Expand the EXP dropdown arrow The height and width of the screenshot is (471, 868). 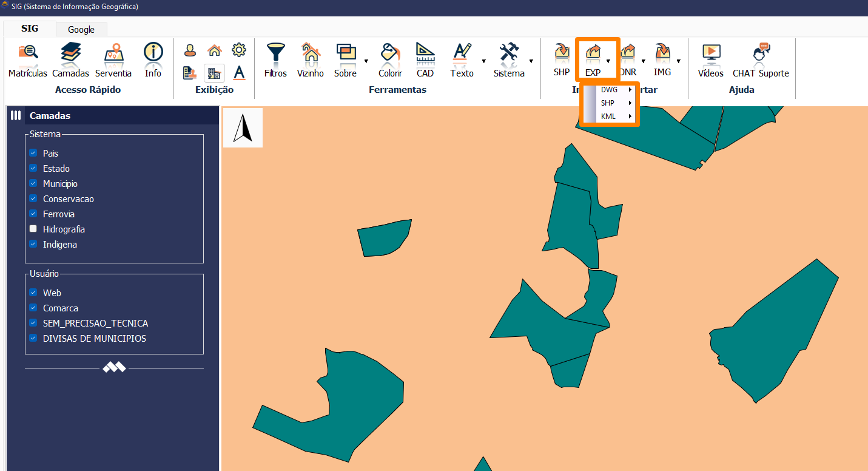click(608, 61)
